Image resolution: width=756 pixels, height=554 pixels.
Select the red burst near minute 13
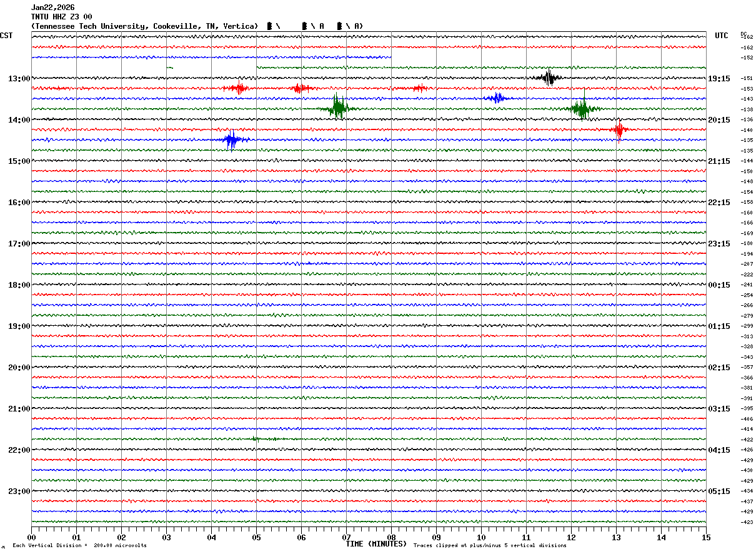(x=619, y=129)
